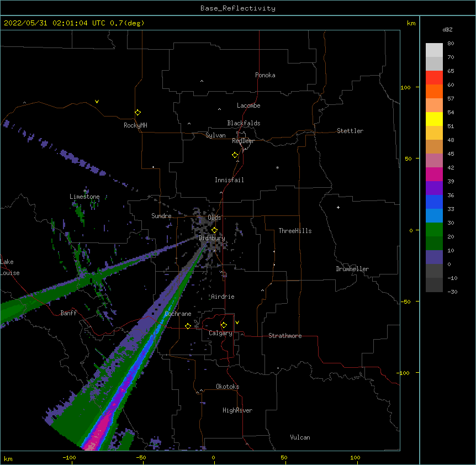Viewport: 476px width, 465px height.
Task: Click the Olds city label
Action: coord(214,218)
